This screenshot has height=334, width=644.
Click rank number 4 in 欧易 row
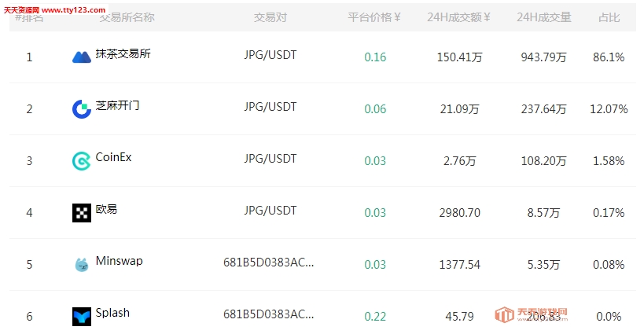pos(29,213)
